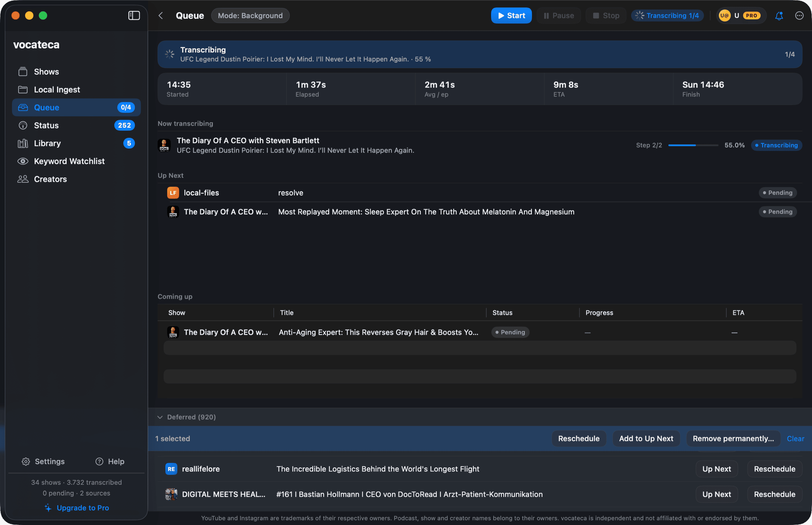Click the Settings gear icon
Viewport: 812px width, 525px height.
click(x=26, y=461)
